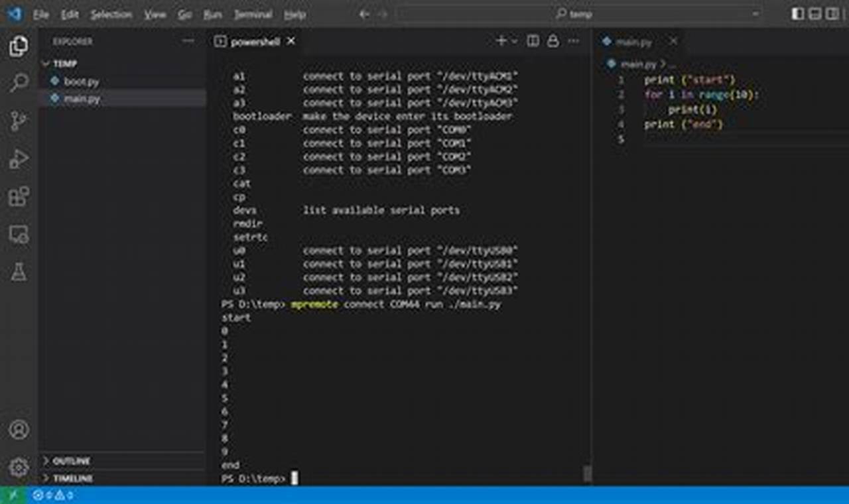
Task: Toggle bottom panel layout icon
Action: click(x=815, y=14)
